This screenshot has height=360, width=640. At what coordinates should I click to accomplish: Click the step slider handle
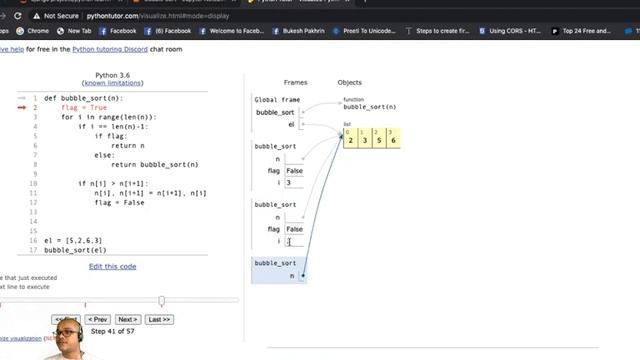point(162,301)
